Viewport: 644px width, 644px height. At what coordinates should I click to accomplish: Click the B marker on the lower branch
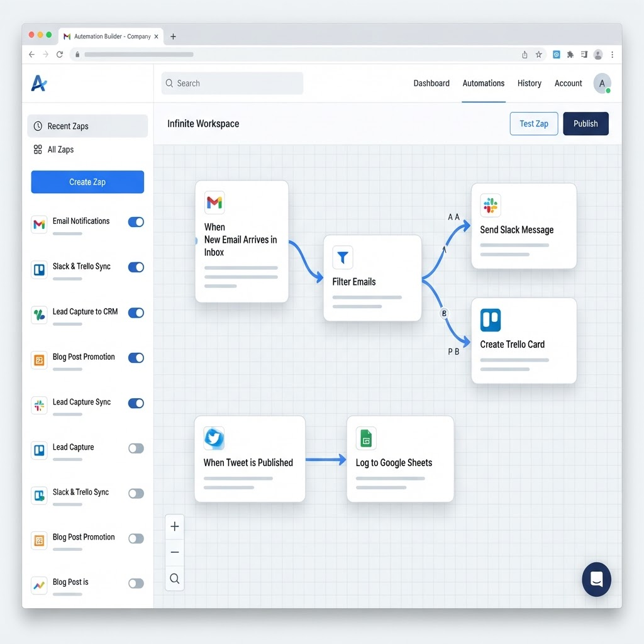tap(444, 313)
